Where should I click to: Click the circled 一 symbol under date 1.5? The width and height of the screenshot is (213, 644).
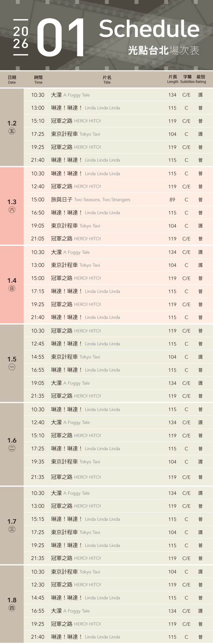tap(12, 367)
